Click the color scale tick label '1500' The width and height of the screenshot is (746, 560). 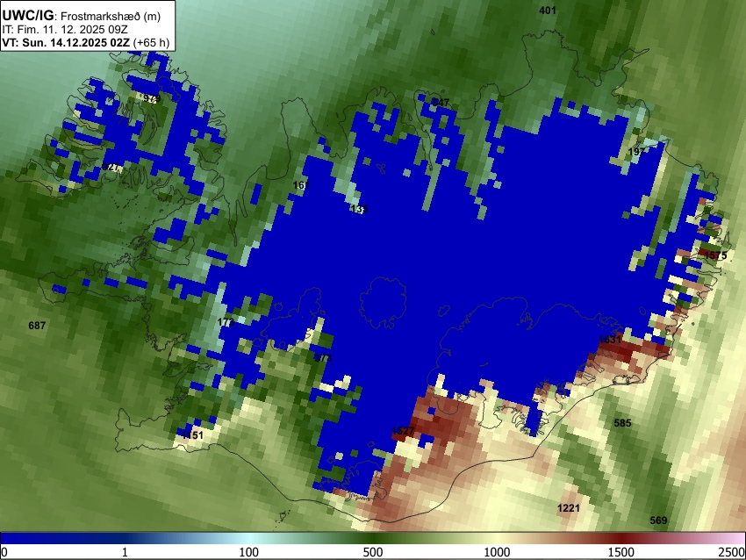621,552
